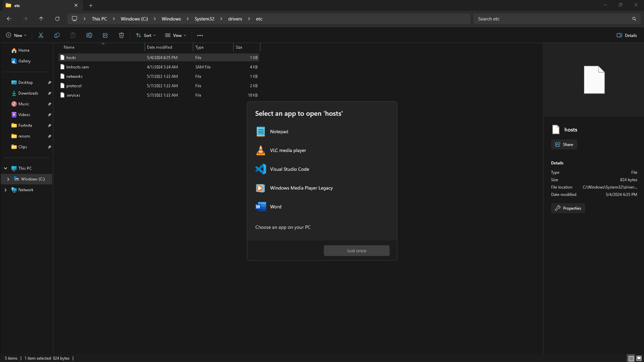Viewport: 644px width, 362px height.
Task: Choose Word to open hosts
Action: click(322, 207)
